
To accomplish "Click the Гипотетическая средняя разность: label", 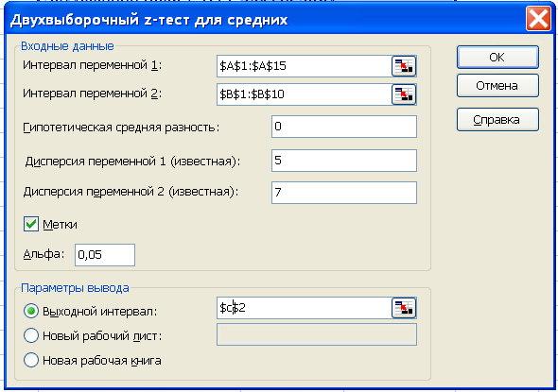I will click(121, 128).
